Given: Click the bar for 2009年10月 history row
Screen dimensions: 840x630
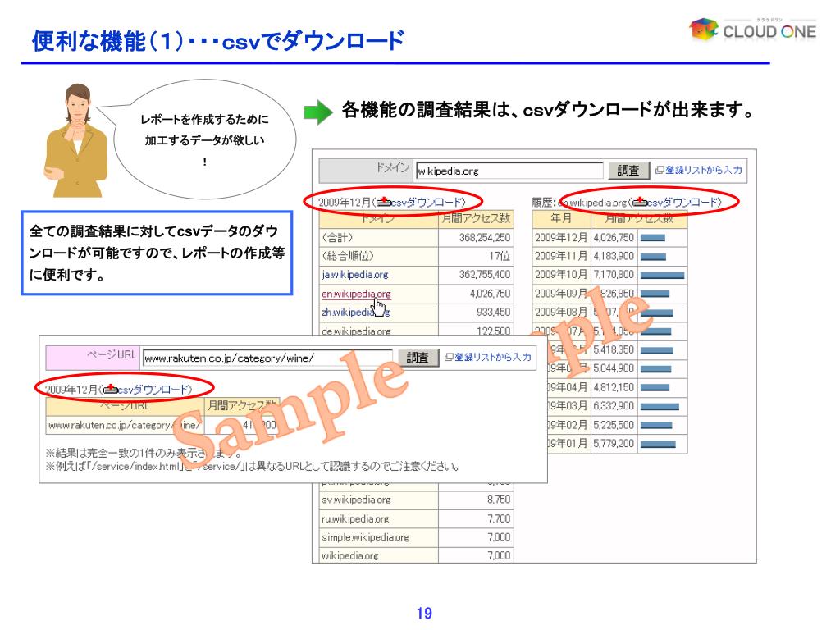Looking at the screenshot, I should (x=662, y=276).
